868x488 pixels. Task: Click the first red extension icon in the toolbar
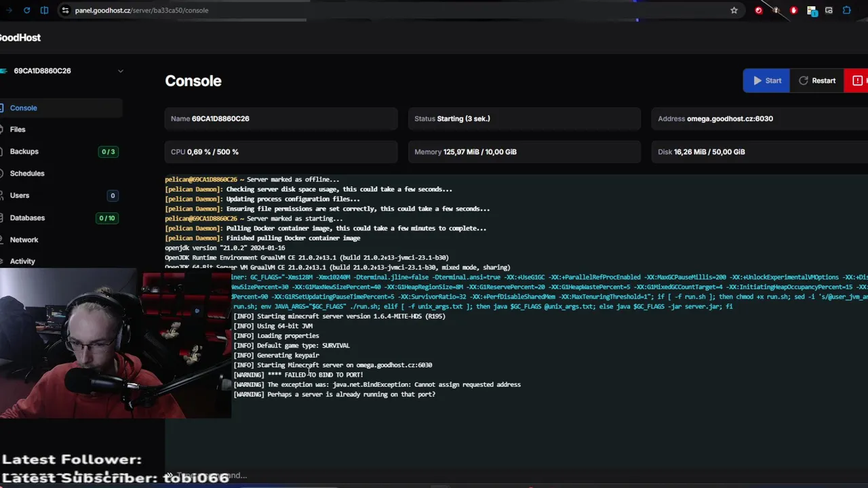pyautogui.click(x=758, y=10)
